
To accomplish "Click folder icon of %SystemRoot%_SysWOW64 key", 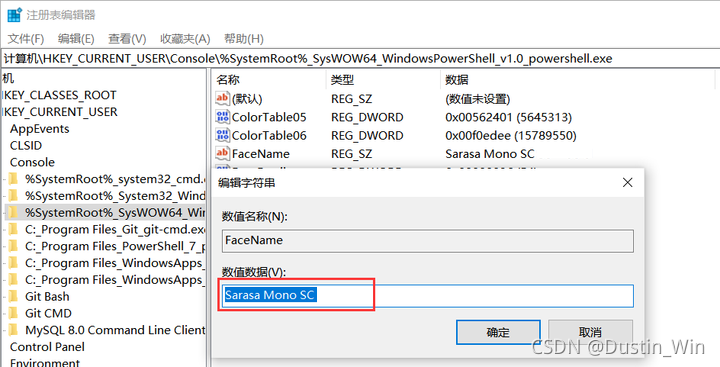I will pos(13,212).
